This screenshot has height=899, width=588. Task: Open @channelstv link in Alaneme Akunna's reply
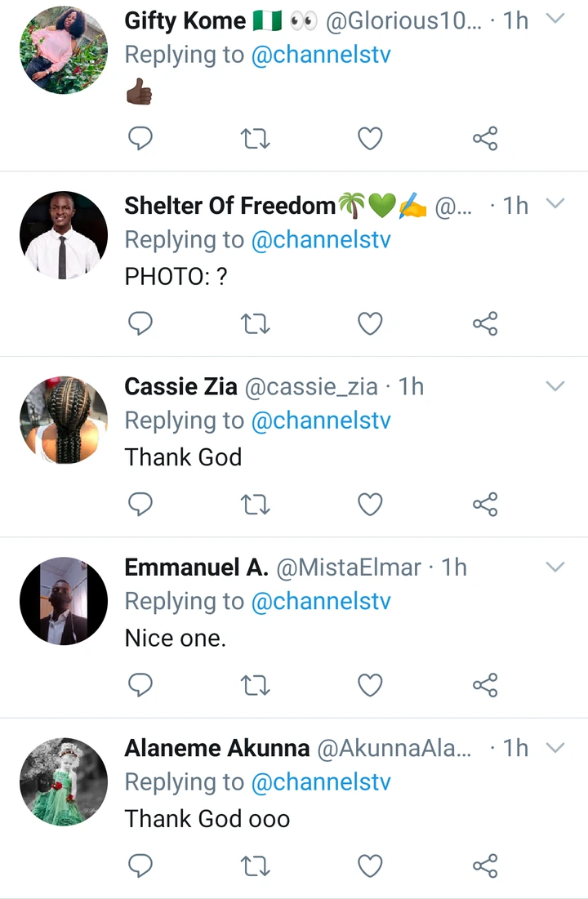pos(321,782)
